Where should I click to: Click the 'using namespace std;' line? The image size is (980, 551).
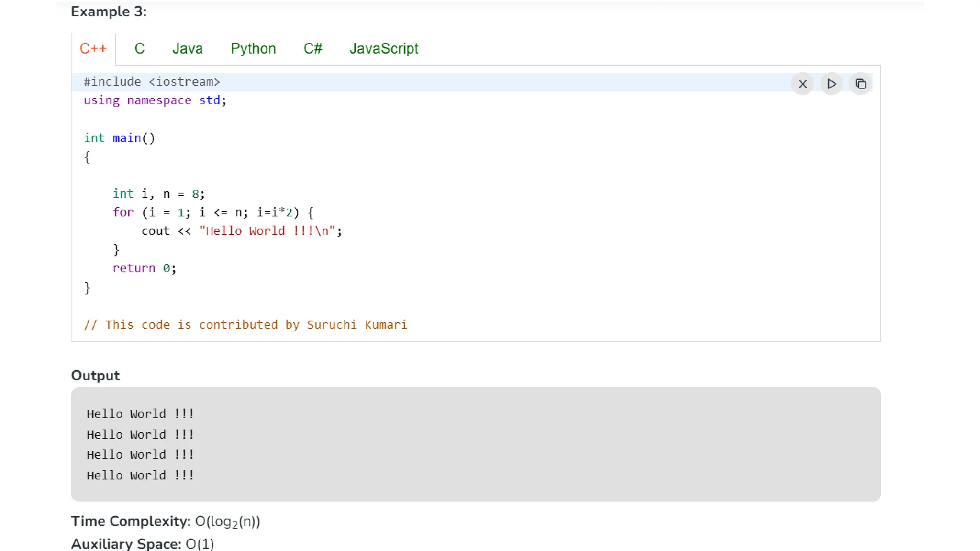coord(155,100)
